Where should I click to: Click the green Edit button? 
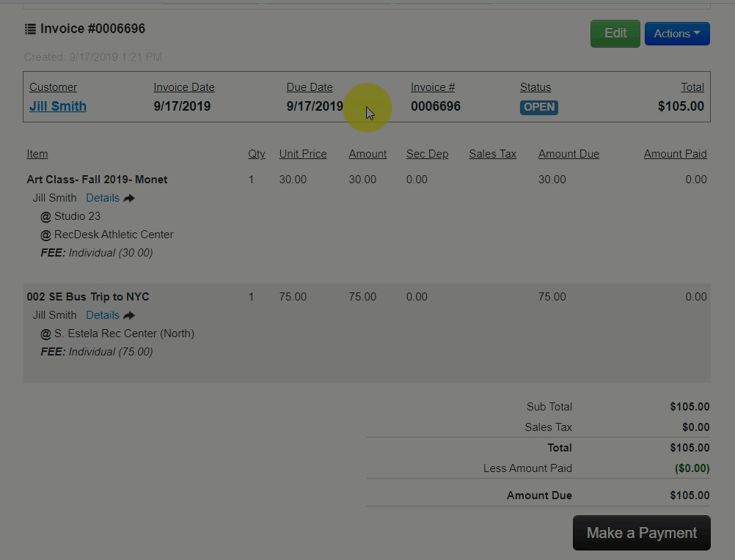pos(615,34)
